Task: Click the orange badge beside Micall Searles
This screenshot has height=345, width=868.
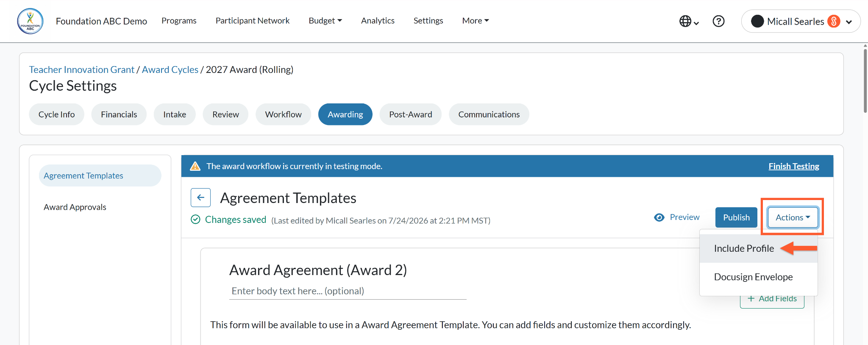Action: coord(834,21)
